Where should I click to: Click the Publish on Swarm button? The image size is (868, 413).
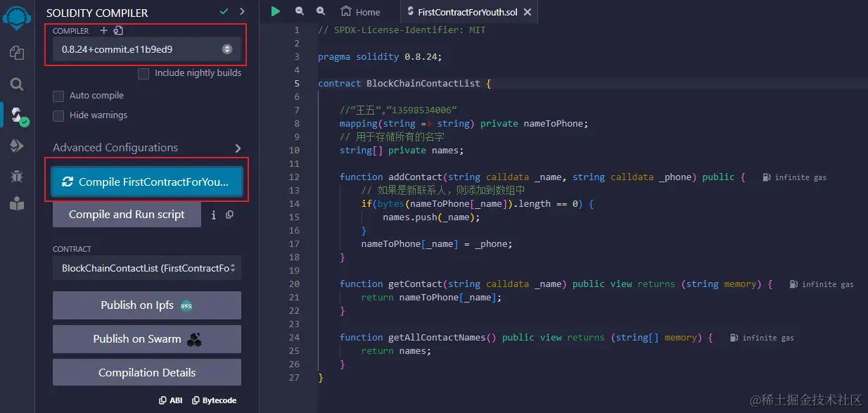pos(147,339)
